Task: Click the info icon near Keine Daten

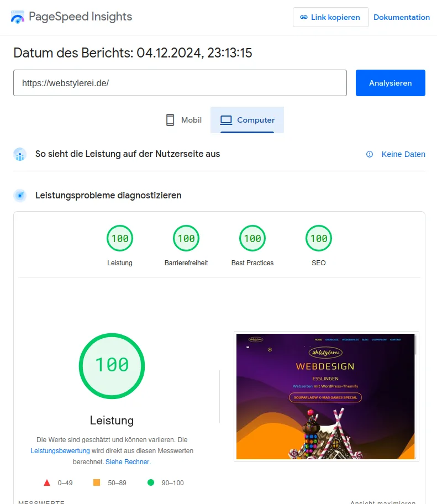Action: 370,154
